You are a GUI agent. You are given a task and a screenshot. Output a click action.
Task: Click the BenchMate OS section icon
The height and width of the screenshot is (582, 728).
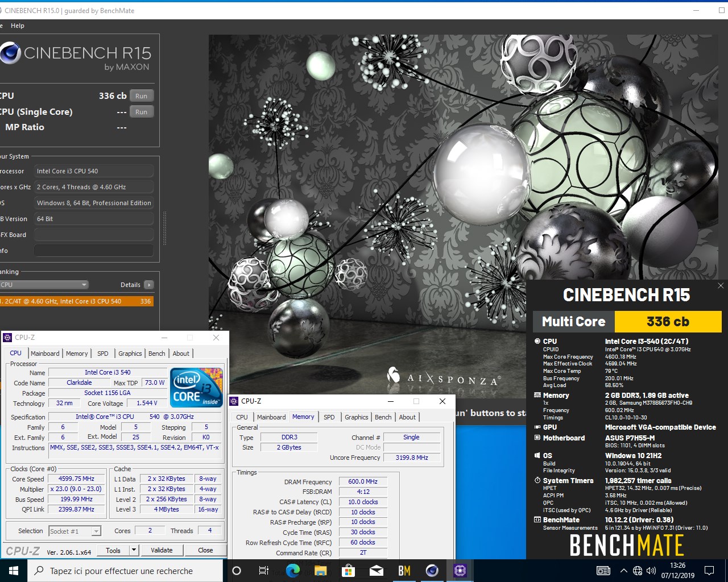point(537,455)
